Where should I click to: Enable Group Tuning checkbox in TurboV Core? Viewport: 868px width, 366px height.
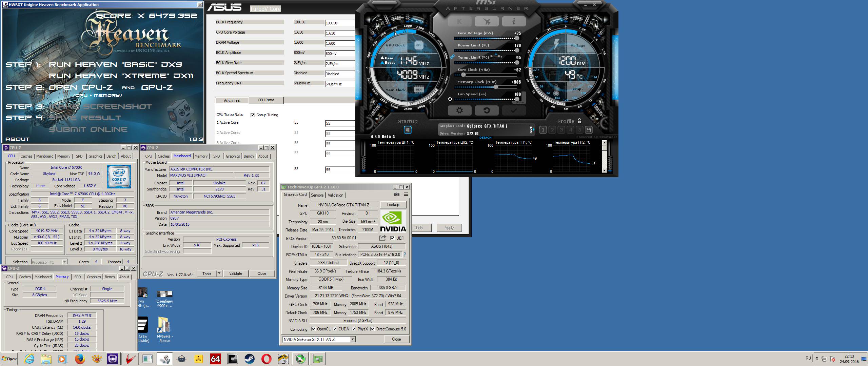point(252,115)
